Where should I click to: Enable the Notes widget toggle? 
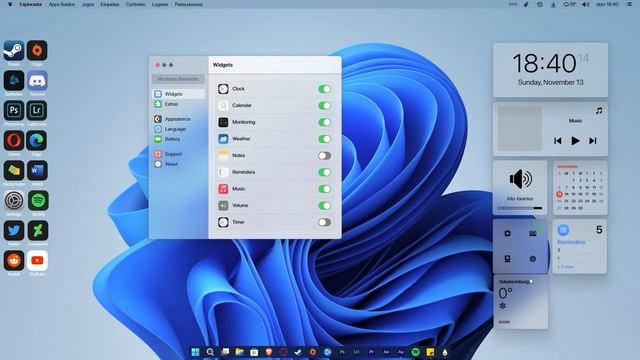click(x=324, y=156)
